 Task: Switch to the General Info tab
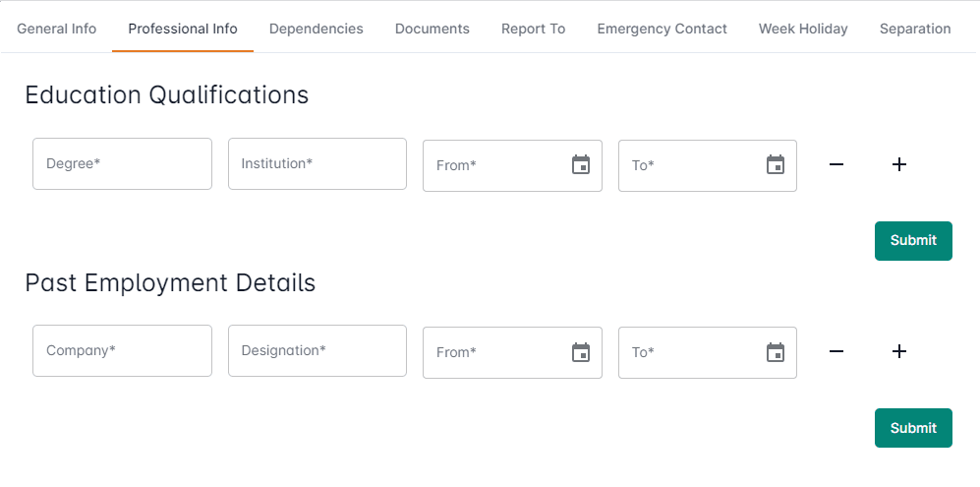point(57,29)
